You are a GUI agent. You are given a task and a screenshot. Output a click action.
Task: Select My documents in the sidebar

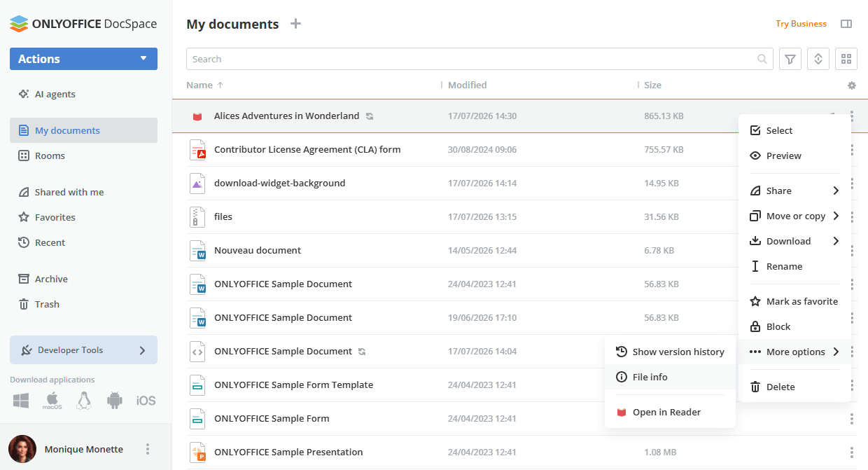click(x=83, y=130)
